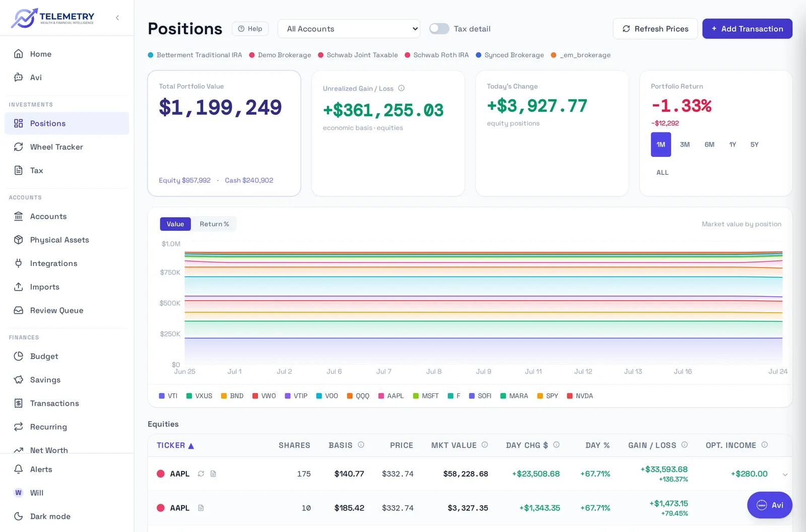Open the Tax section
806x532 pixels.
tap(66, 170)
